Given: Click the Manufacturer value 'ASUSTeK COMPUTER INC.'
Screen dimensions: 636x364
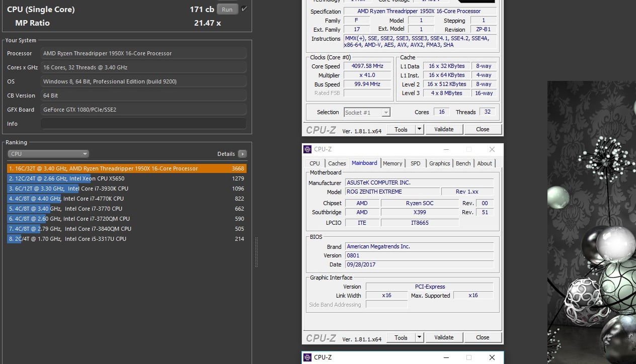Looking at the screenshot, I should pyautogui.click(x=419, y=183).
